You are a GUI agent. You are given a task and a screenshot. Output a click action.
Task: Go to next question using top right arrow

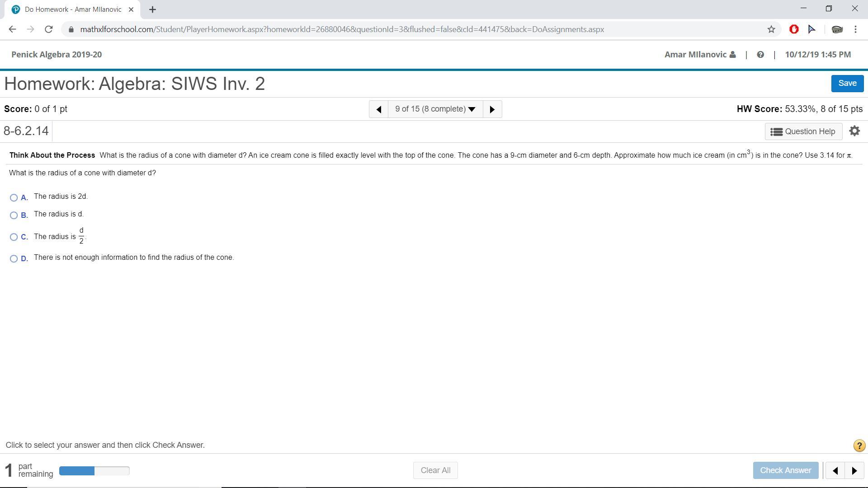(492, 109)
